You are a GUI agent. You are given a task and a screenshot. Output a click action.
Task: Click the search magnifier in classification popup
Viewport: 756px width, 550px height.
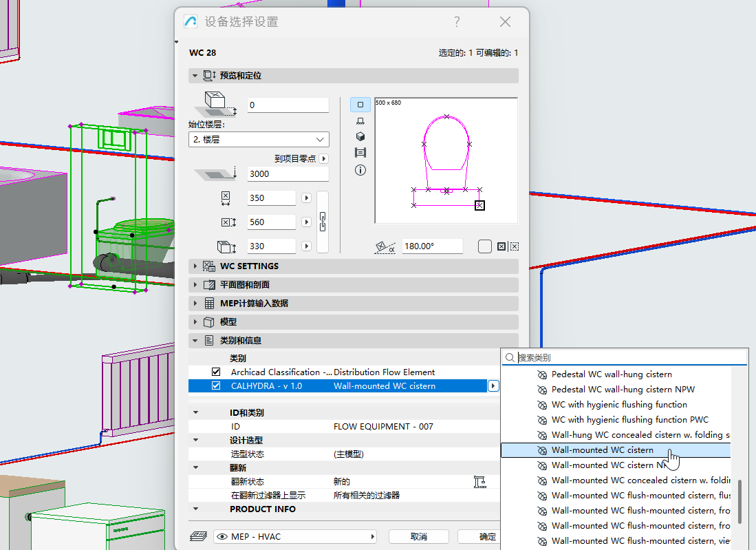510,357
